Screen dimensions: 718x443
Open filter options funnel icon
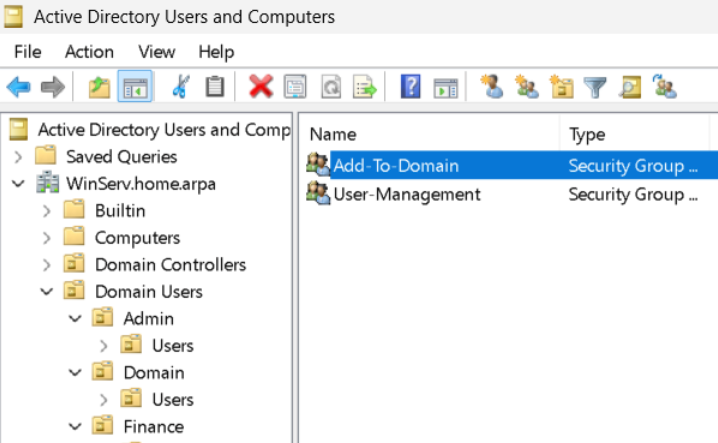(596, 88)
